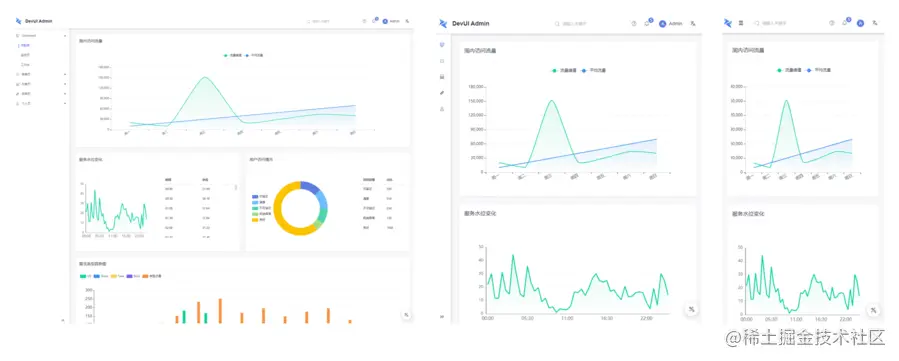Viewport: 899px width, 361px height.
Task: Toggle the blue legend in the right narrow line chart
Action: pos(819,70)
